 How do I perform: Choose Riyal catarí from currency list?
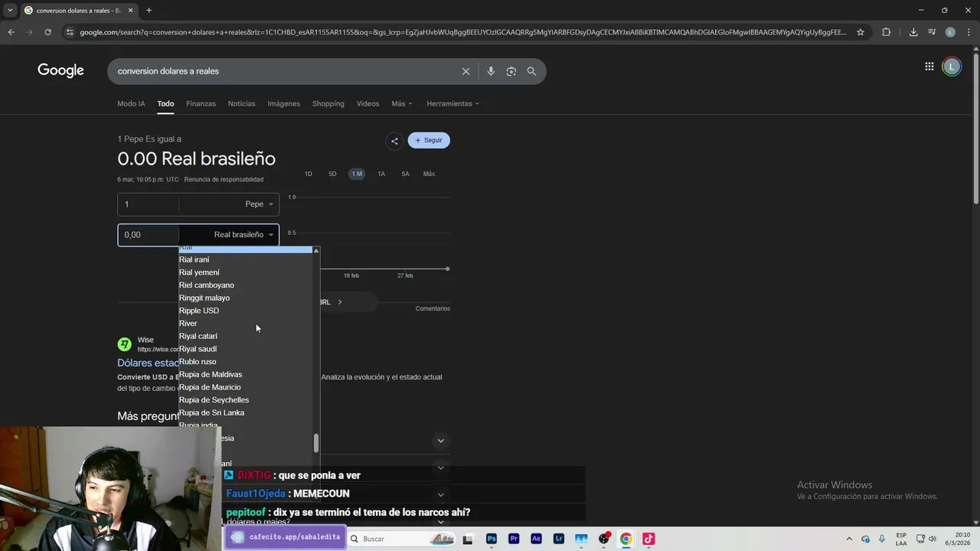(246, 336)
